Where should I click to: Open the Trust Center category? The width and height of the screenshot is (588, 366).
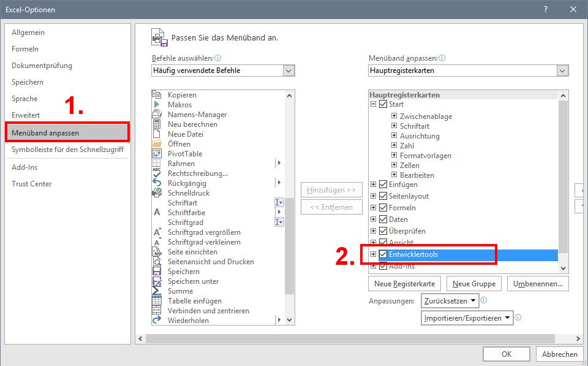coord(31,184)
